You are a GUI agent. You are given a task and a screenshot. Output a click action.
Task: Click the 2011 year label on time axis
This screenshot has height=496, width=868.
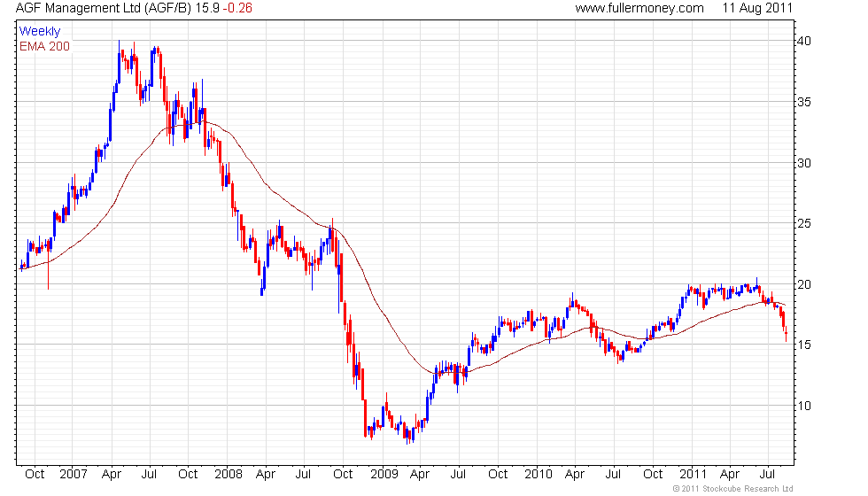pos(693,475)
